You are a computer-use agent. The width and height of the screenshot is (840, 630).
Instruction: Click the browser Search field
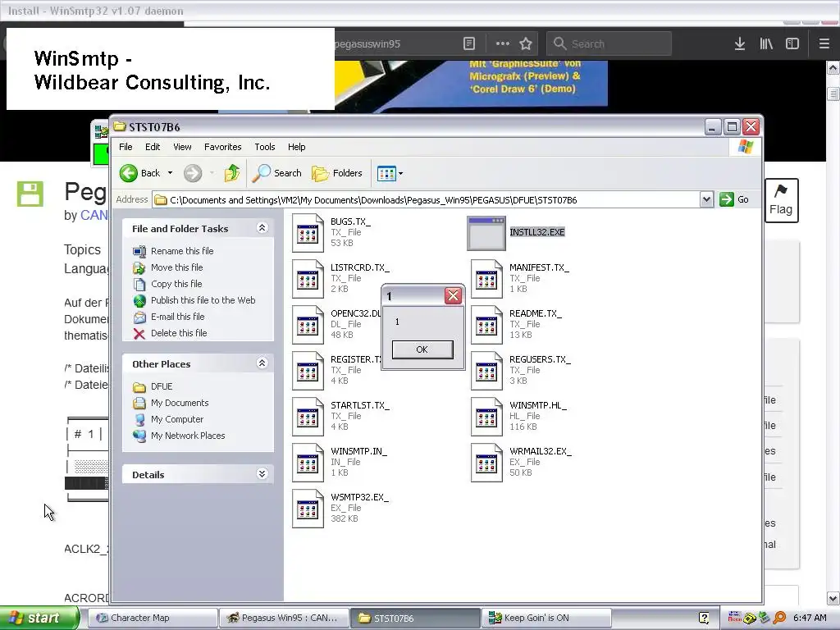pyautogui.click(x=609, y=44)
